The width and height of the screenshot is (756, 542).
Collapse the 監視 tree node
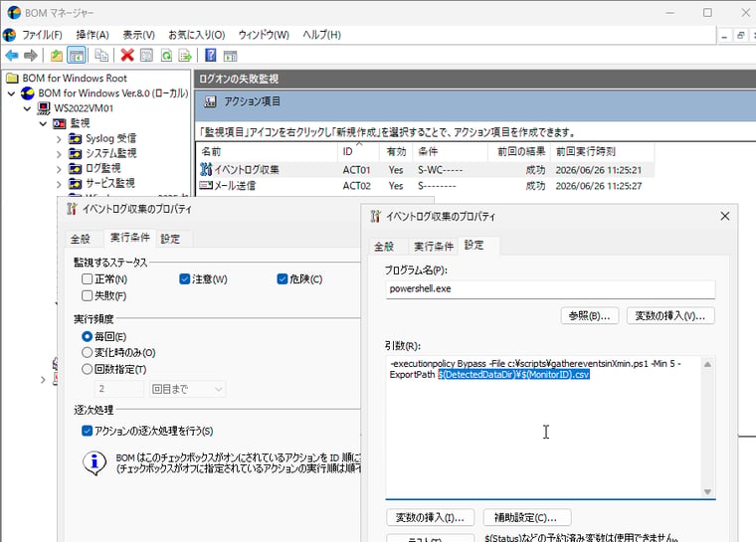43,124
